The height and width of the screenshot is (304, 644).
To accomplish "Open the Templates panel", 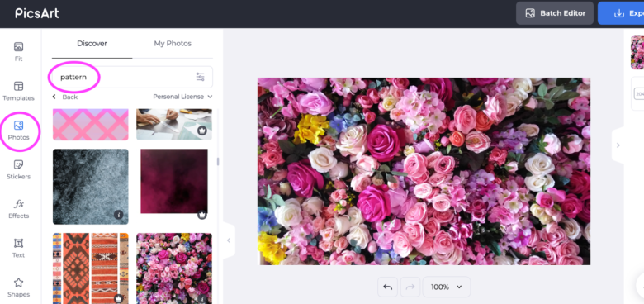I will point(18,91).
